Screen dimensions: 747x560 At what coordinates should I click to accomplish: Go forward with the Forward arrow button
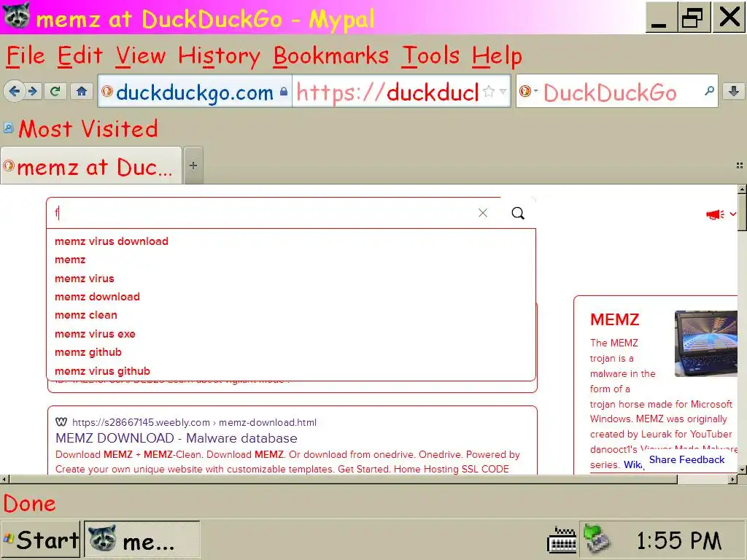tap(32, 91)
